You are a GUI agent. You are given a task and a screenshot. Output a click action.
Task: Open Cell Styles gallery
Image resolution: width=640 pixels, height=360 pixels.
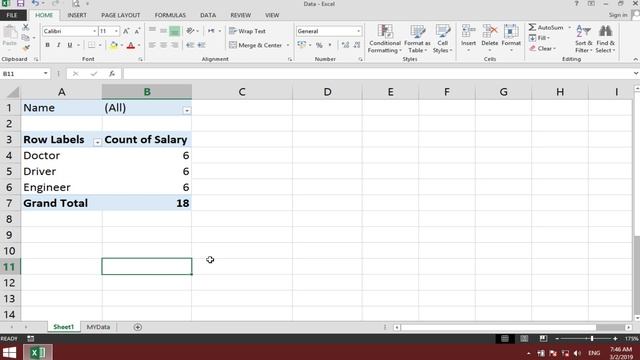(x=442, y=39)
